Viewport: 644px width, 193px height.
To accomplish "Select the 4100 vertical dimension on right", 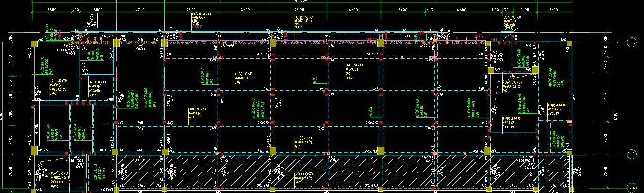I will coord(606,97).
